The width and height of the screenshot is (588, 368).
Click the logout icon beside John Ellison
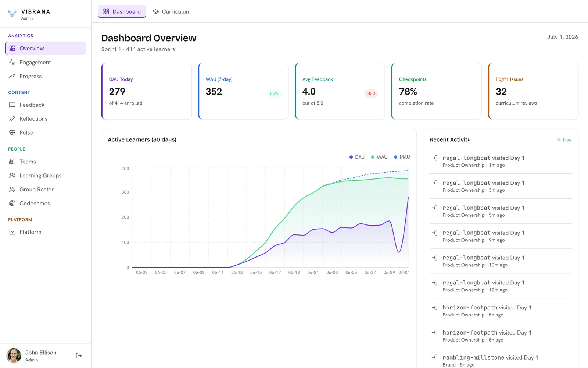click(x=79, y=355)
